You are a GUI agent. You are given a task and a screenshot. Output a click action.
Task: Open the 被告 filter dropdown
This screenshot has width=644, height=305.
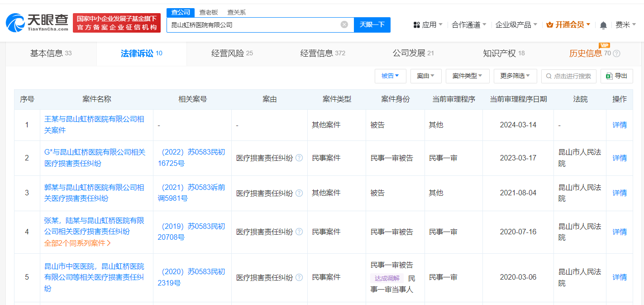pos(390,76)
